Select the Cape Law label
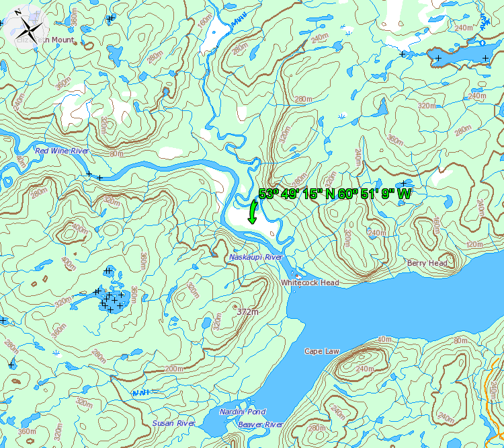The height and width of the screenshot is (448, 504). [322, 351]
